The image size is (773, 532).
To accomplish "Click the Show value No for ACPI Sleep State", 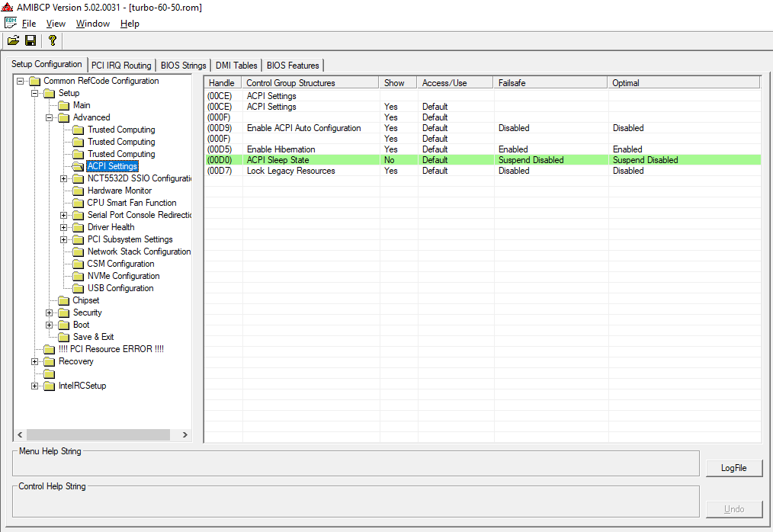I will point(389,160).
